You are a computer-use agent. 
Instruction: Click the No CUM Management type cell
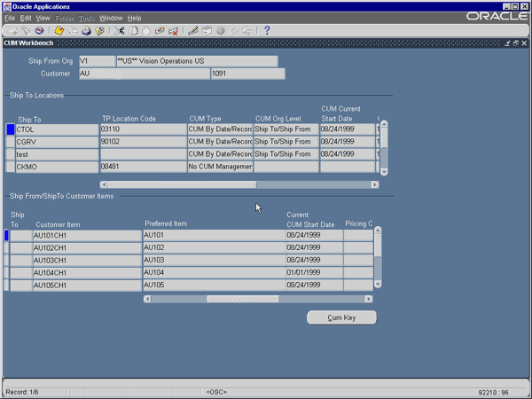(x=220, y=167)
